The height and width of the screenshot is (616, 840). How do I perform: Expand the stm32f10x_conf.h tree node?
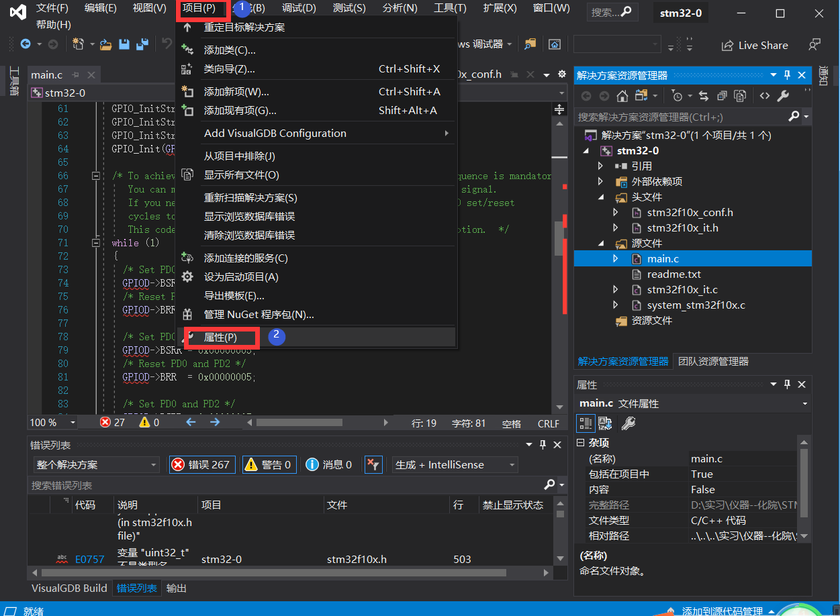(616, 212)
